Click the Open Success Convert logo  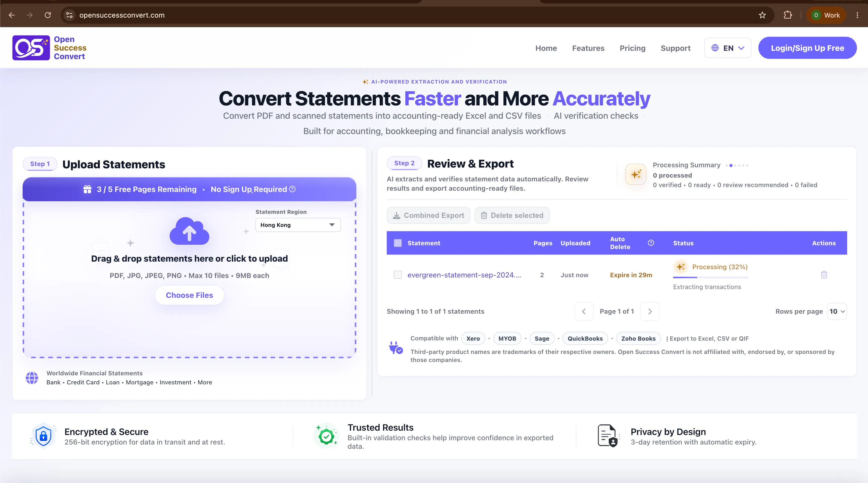50,48
